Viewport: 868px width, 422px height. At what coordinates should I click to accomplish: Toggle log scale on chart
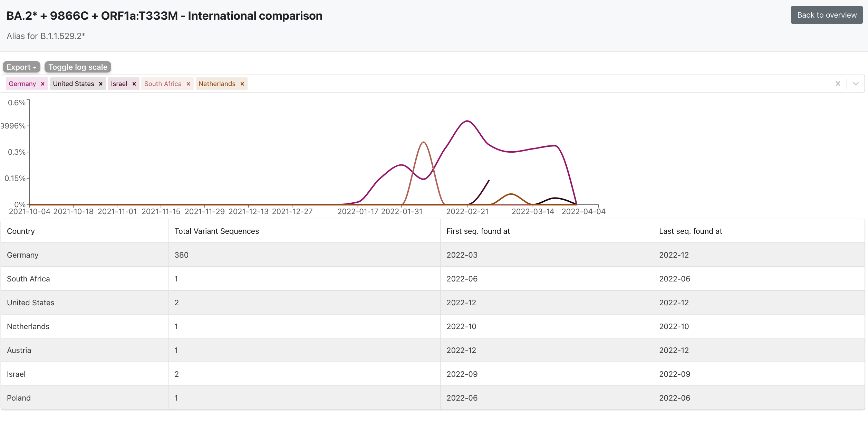[78, 67]
